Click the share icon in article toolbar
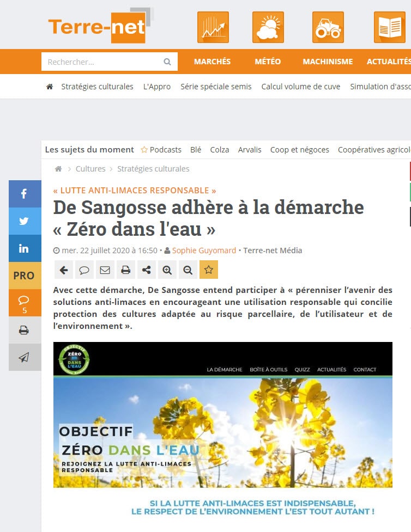 click(147, 270)
